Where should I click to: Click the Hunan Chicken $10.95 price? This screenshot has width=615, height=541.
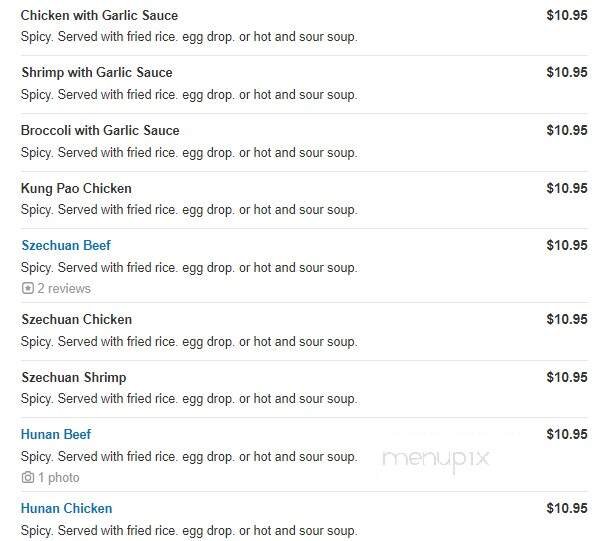point(566,509)
